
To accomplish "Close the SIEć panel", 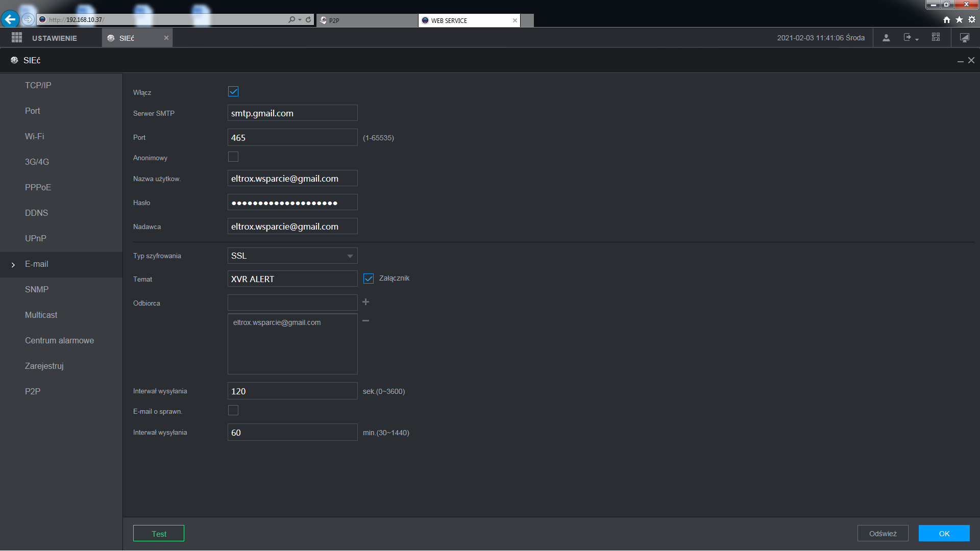I will (971, 60).
